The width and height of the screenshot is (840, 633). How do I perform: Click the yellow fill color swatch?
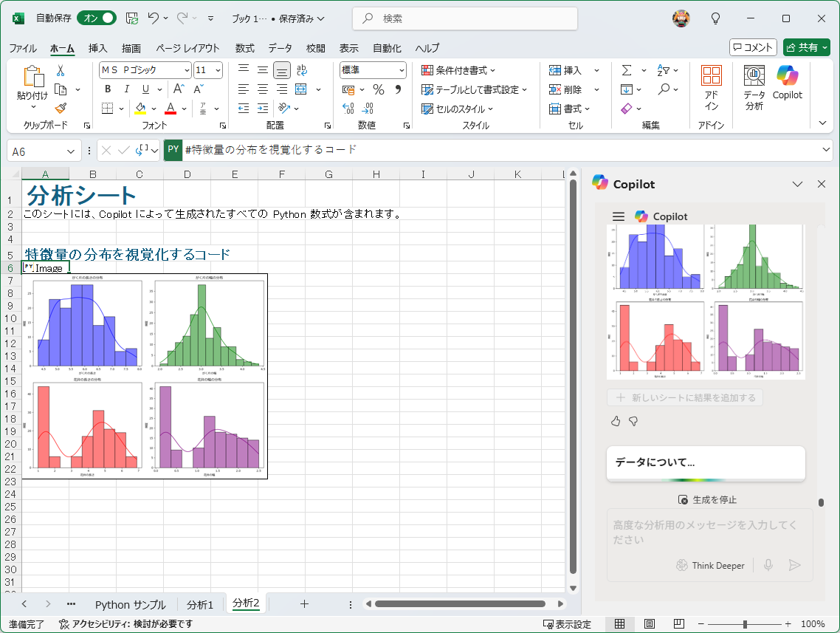pyautogui.click(x=140, y=109)
